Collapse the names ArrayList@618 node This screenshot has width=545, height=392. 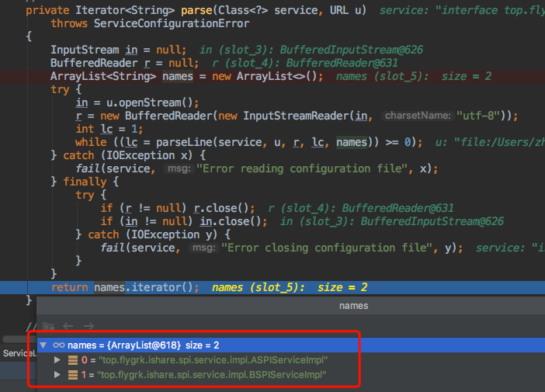point(43,345)
